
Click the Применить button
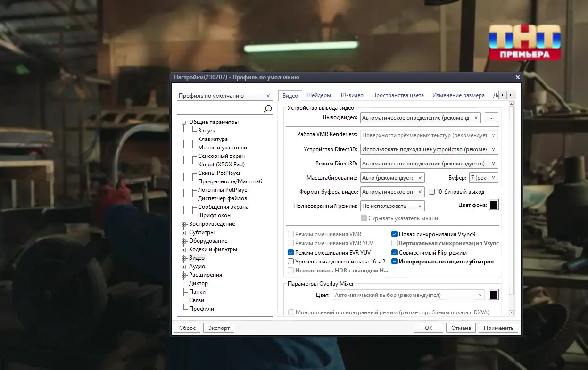498,328
